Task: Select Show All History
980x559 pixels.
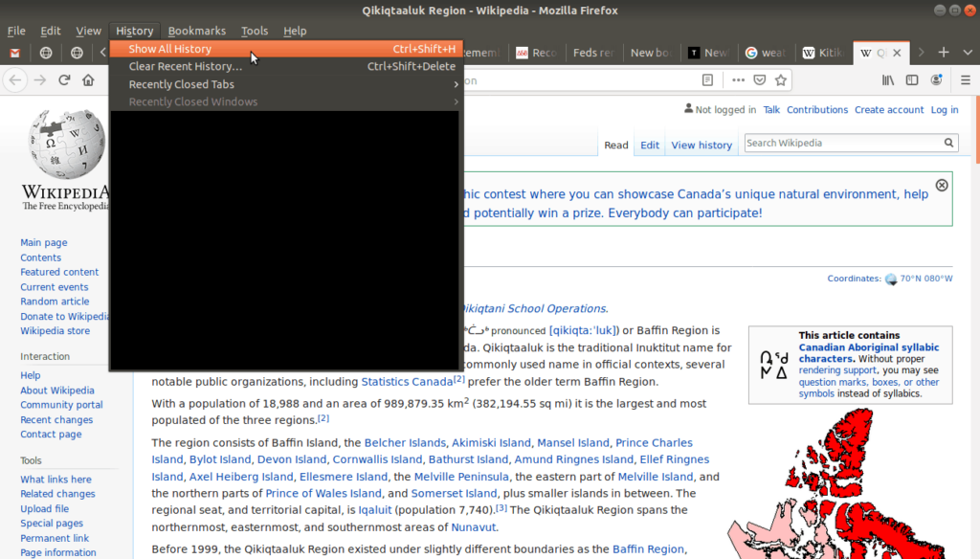Action: tap(285, 49)
